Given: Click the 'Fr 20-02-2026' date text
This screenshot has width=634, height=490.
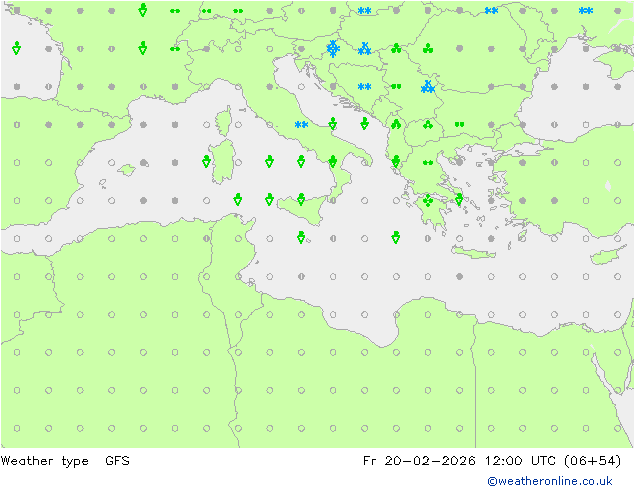Looking at the screenshot, I should point(419,461).
